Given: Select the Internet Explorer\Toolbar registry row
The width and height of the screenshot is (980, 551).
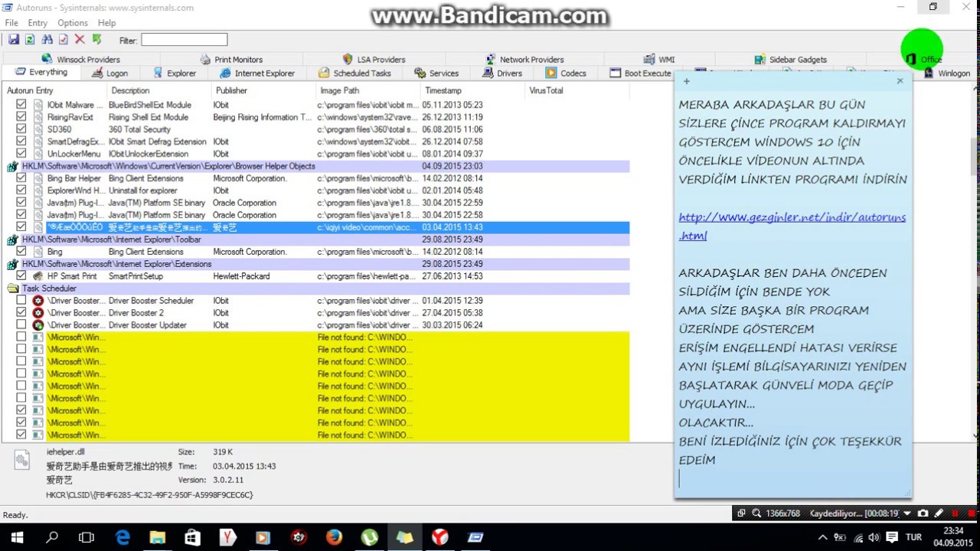Looking at the screenshot, I should [x=316, y=240].
